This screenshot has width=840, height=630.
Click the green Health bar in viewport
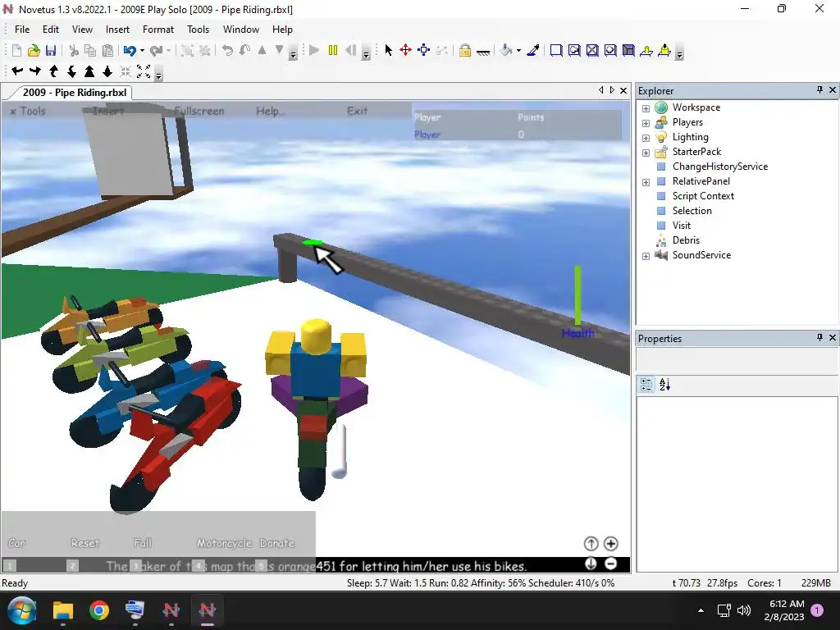[577, 295]
